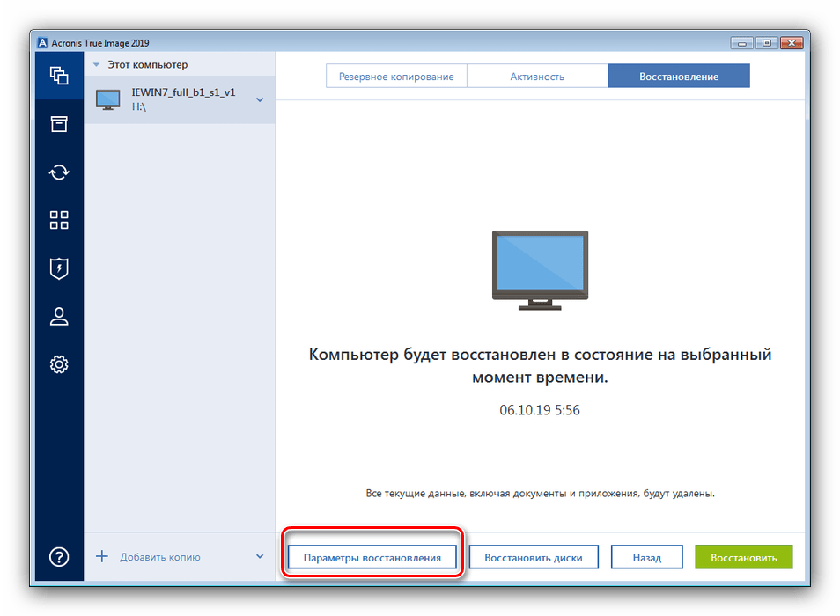The image size is (840, 616).
Task: Open the Help question mark icon
Action: [x=59, y=556]
